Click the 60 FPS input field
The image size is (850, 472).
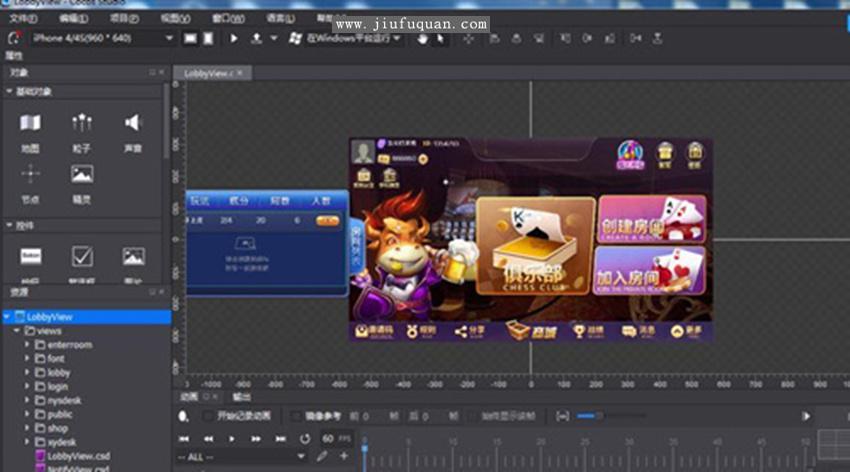tap(328, 438)
